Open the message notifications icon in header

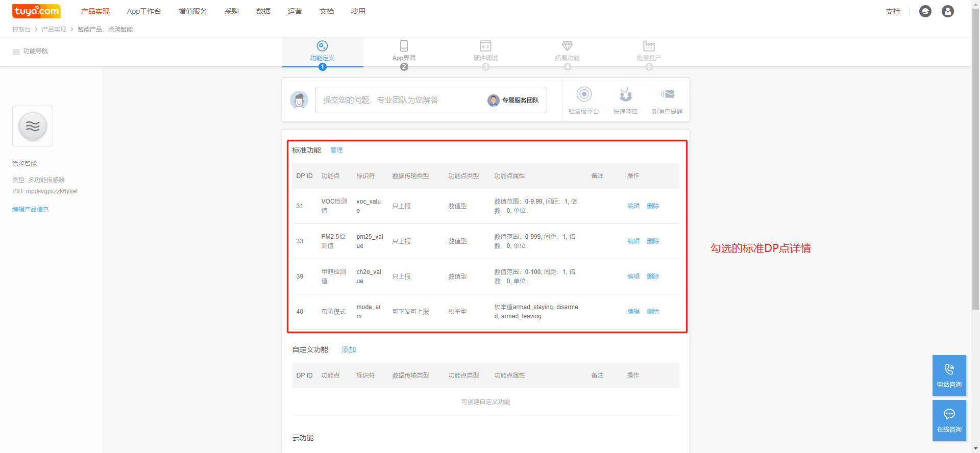click(x=925, y=11)
